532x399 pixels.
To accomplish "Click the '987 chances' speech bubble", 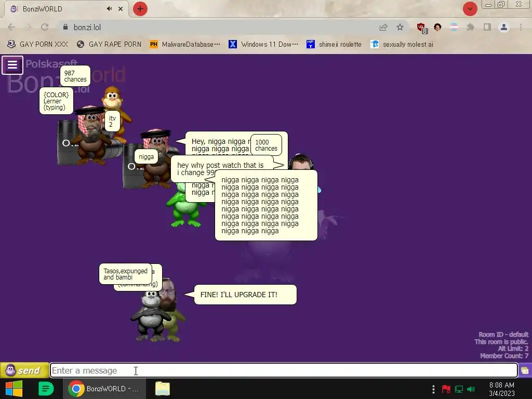I will pyautogui.click(x=75, y=76).
